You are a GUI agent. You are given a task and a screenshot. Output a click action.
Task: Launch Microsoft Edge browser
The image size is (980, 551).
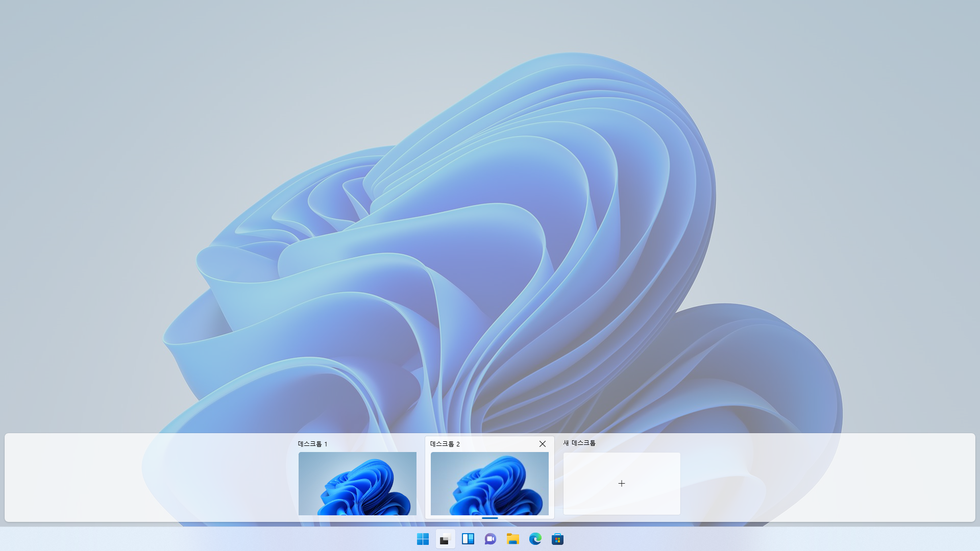[x=535, y=539]
